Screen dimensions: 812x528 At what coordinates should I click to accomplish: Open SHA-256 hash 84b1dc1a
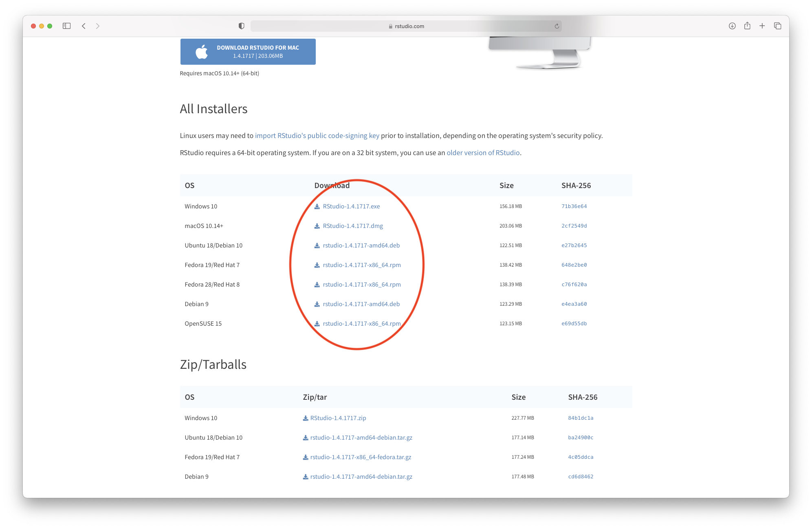point(581,418)
